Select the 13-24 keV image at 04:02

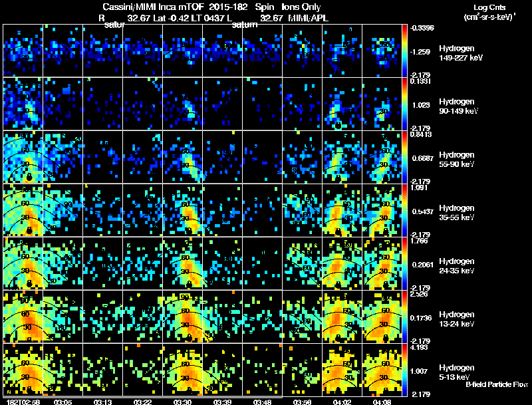pyautogui.click(x=342, y=317)
